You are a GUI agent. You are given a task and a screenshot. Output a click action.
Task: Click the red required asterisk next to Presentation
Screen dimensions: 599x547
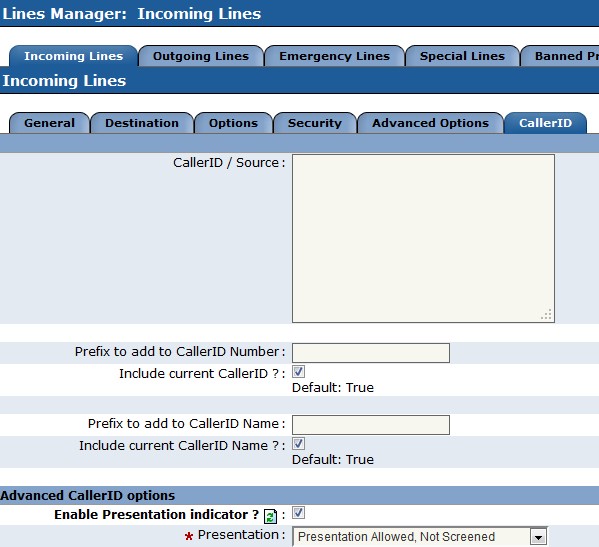coord(188,537)
